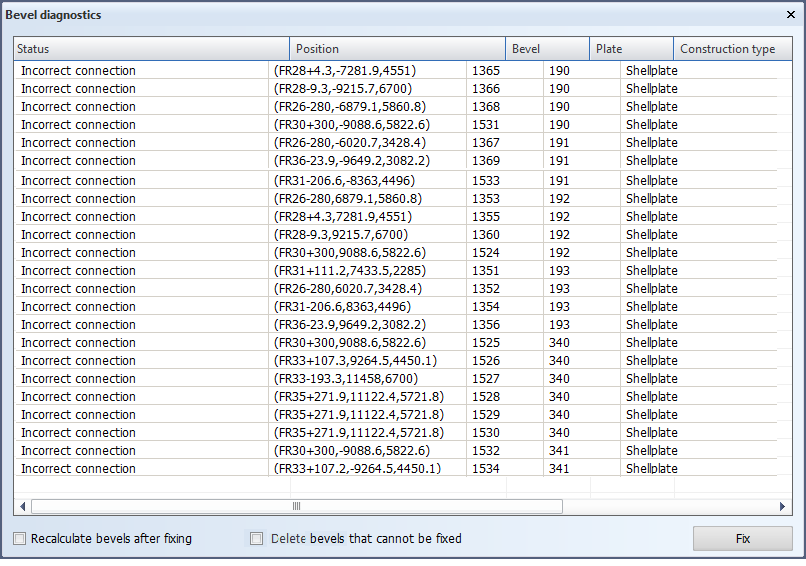Click the Construction type column header
Screen dimensions: 806x566
[732, 49]
